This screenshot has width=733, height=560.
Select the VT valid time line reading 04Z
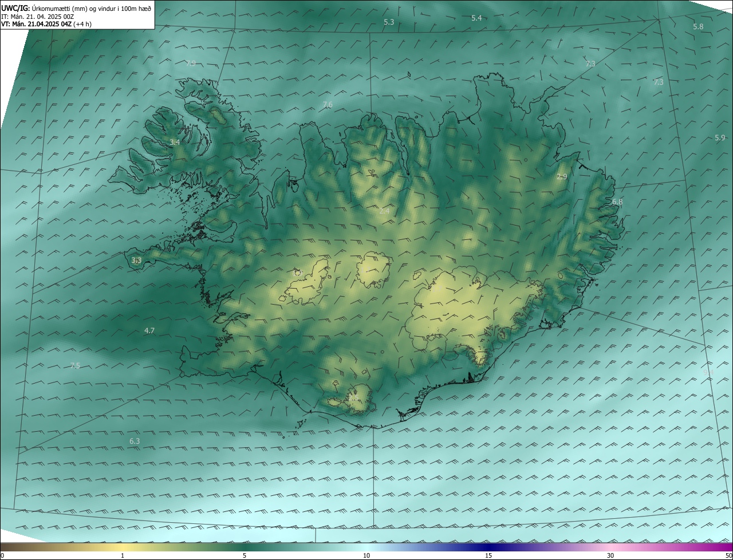[x=46, y=24]
